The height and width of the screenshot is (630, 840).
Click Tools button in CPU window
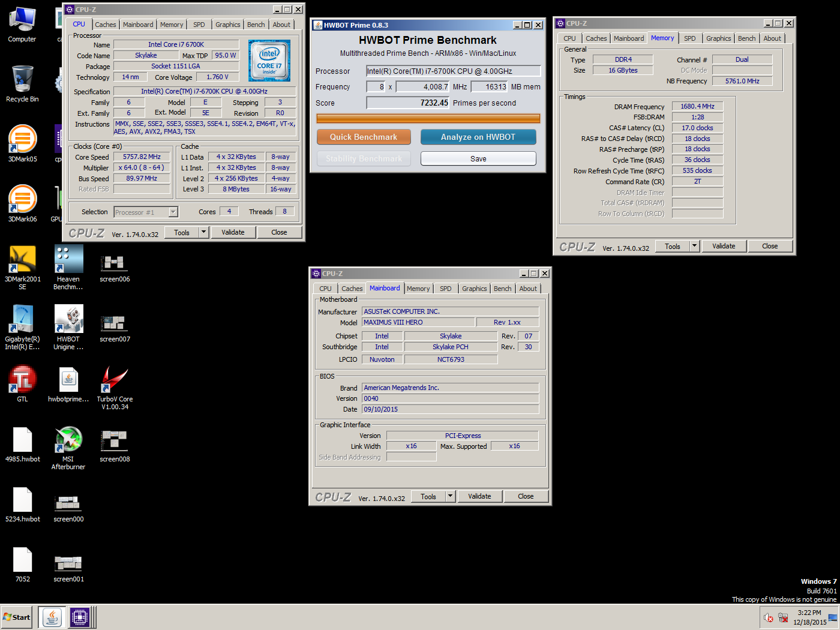pyautogui.click(x=182, y=232)
